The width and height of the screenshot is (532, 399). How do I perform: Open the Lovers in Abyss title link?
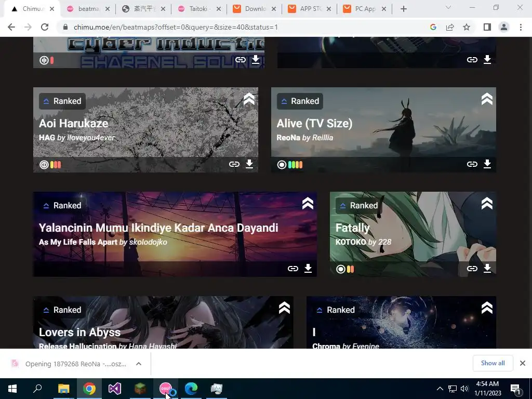79,332
